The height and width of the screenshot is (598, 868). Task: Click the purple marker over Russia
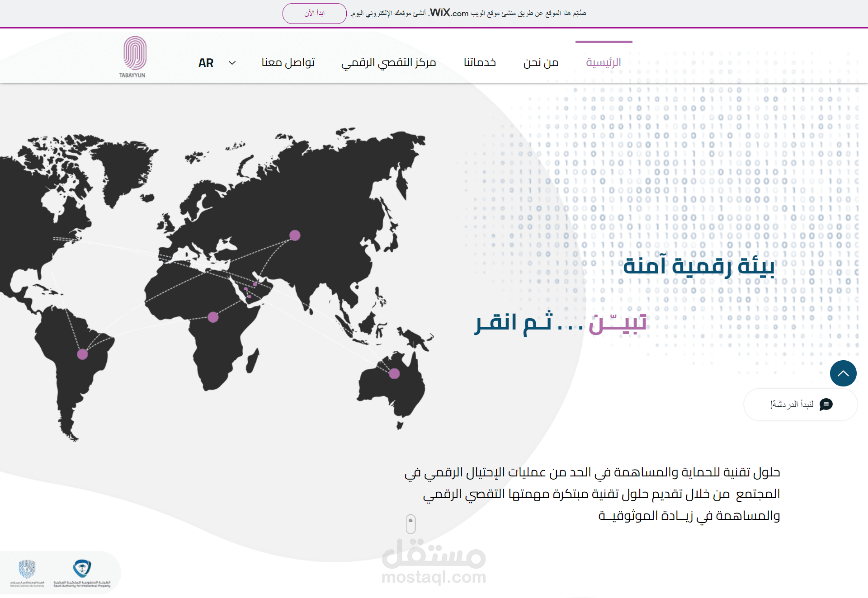point(295,235)
